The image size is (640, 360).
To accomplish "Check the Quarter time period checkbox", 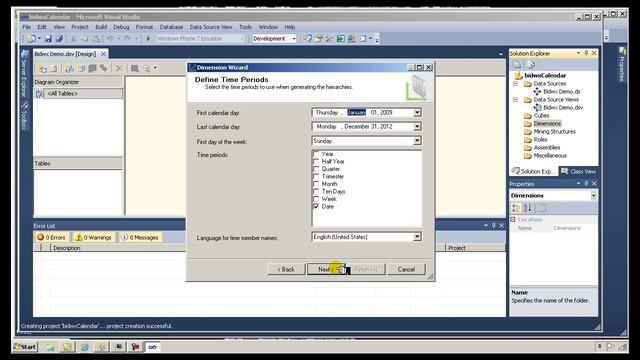I will point(316,169).
